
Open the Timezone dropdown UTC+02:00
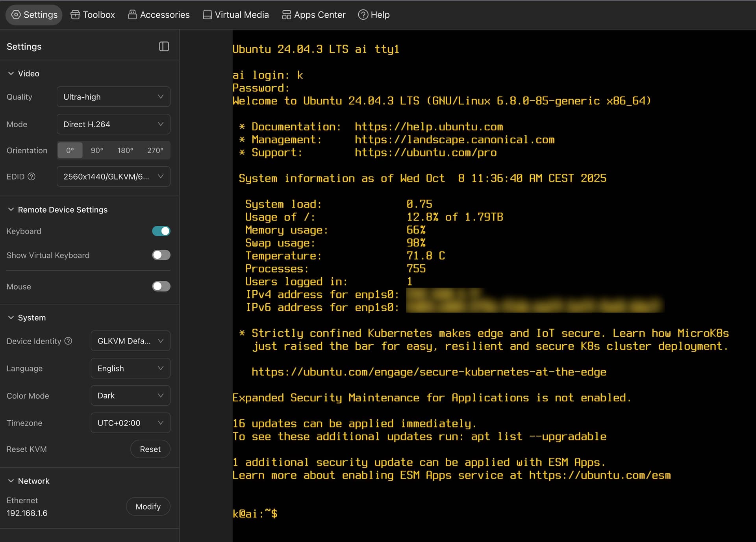point(130,423)
